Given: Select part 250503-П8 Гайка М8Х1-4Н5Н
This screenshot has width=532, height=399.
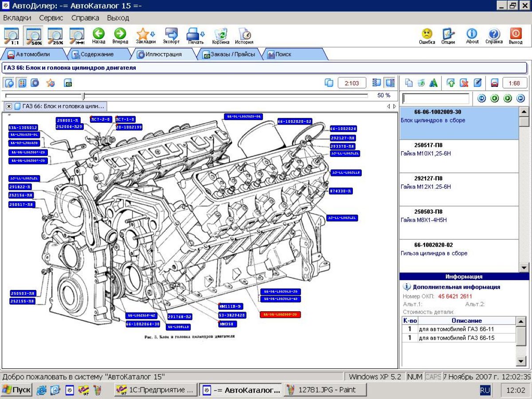Looking at the screenshot, I should [x=459, y=223].
